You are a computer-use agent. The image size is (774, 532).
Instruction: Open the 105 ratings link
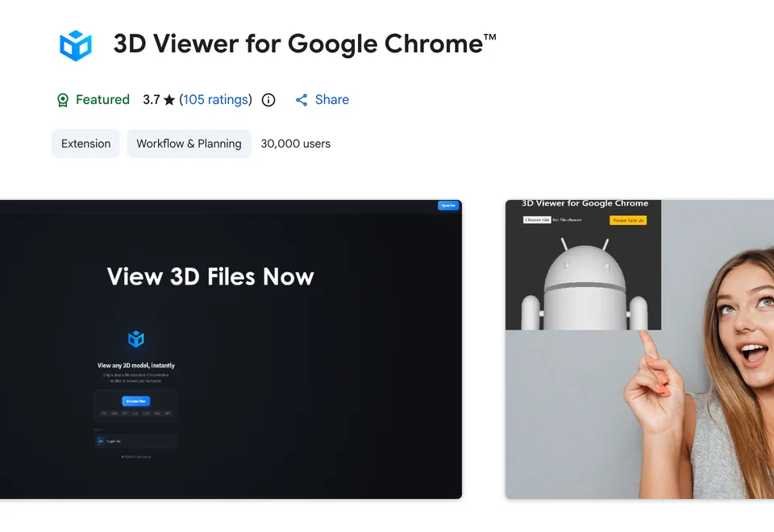click(x=216, y=100)
